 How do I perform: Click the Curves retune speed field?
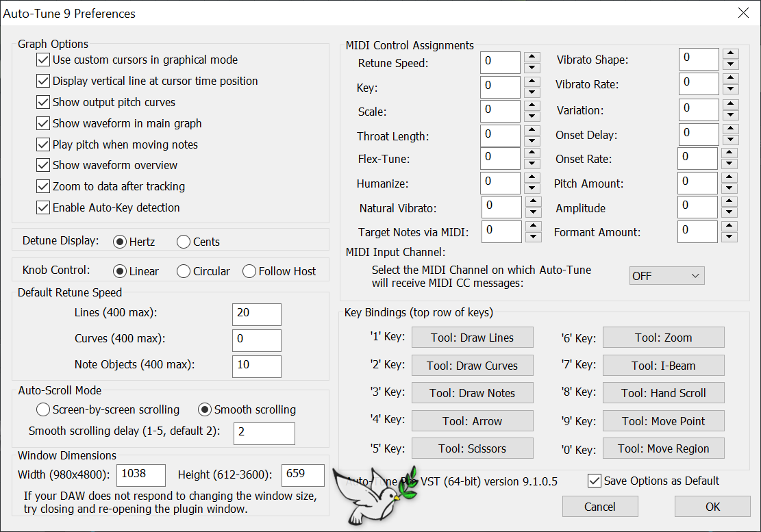(x=257, y=340)
